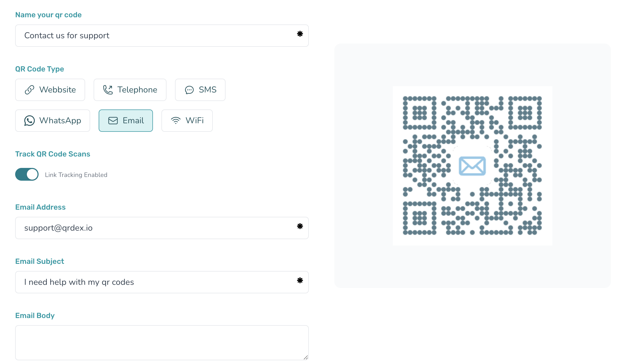Edit the QR code name field
The image size is (633, 364).
[x=162, y=36]
